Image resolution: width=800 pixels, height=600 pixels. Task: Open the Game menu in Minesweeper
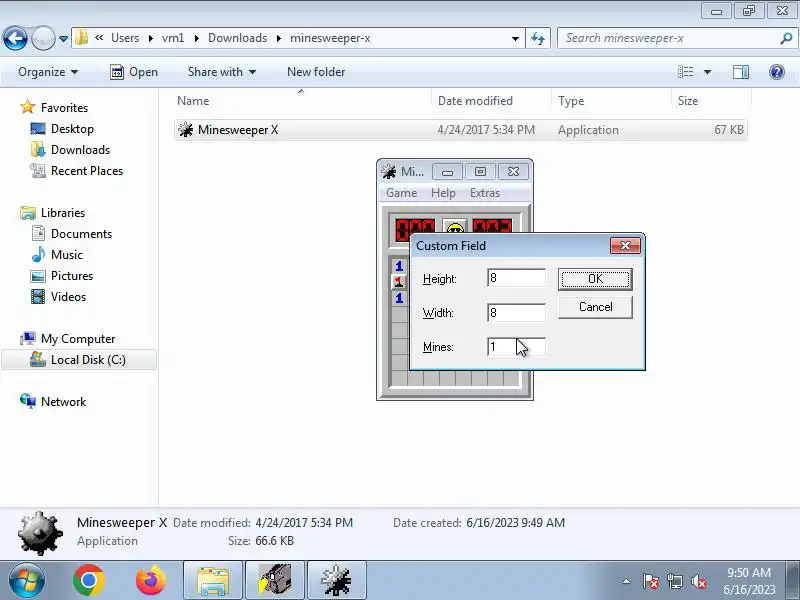[402, 193]
